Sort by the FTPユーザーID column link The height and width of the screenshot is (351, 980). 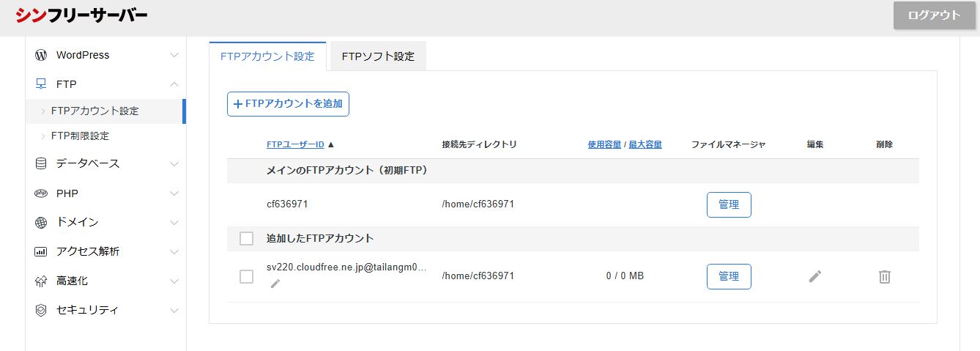tap(295, 144)
